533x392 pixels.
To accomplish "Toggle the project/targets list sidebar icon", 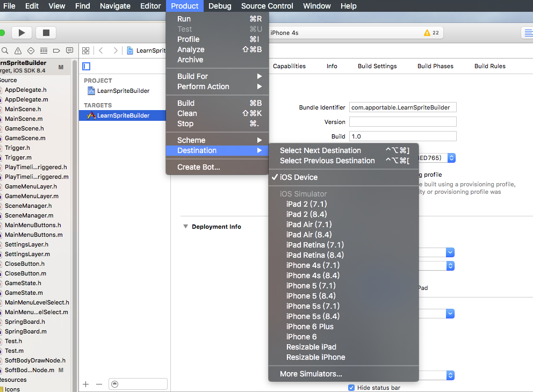I will (x=87, y=66).
